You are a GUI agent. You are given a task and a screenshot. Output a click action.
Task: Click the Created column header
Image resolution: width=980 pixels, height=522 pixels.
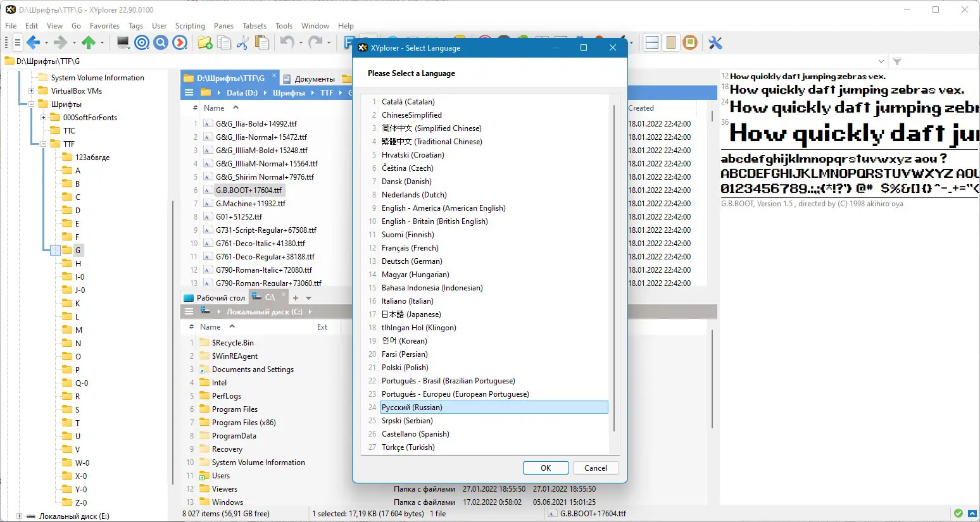click(x=641, y=108)
